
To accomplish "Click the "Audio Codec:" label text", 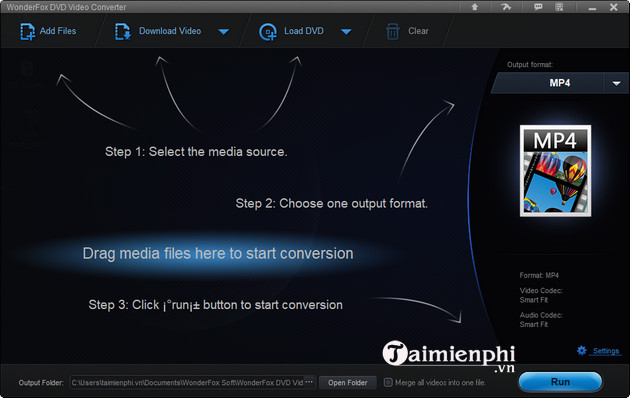I will tap(541, 315).
